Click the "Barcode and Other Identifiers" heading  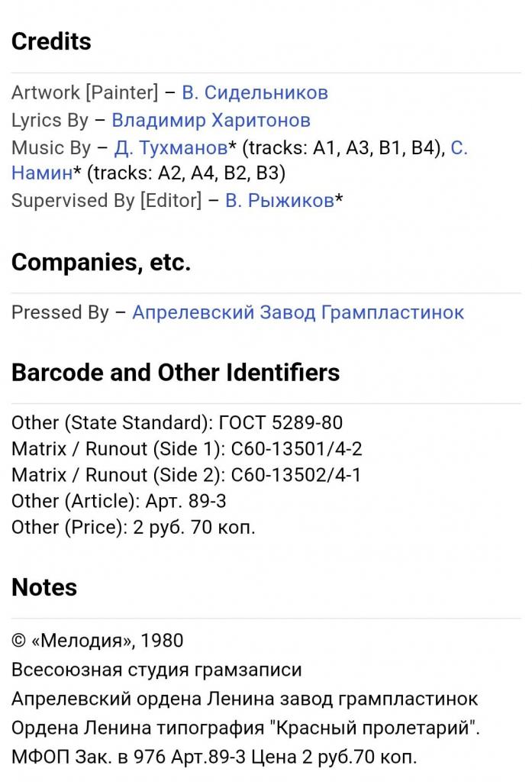pos(176,373)
